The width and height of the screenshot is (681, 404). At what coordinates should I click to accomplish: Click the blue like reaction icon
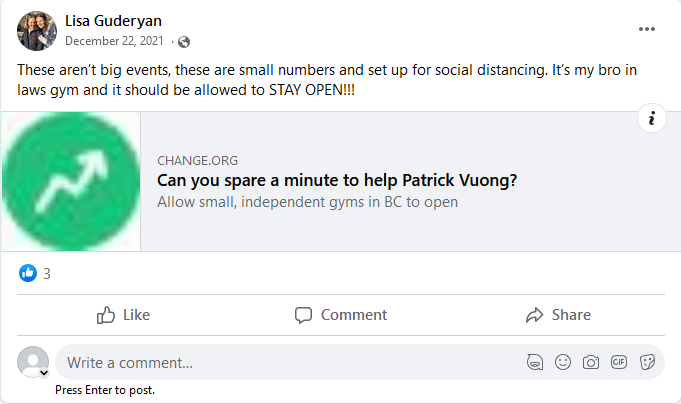coord(28,273)
